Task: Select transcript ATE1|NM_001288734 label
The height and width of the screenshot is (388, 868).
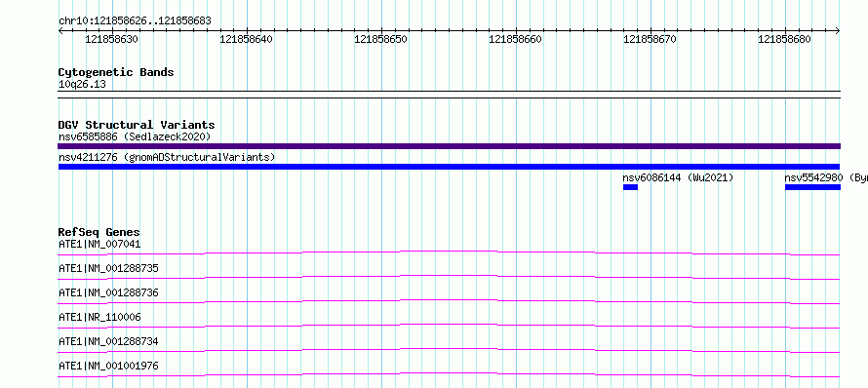Action: (x=108, y=341)
